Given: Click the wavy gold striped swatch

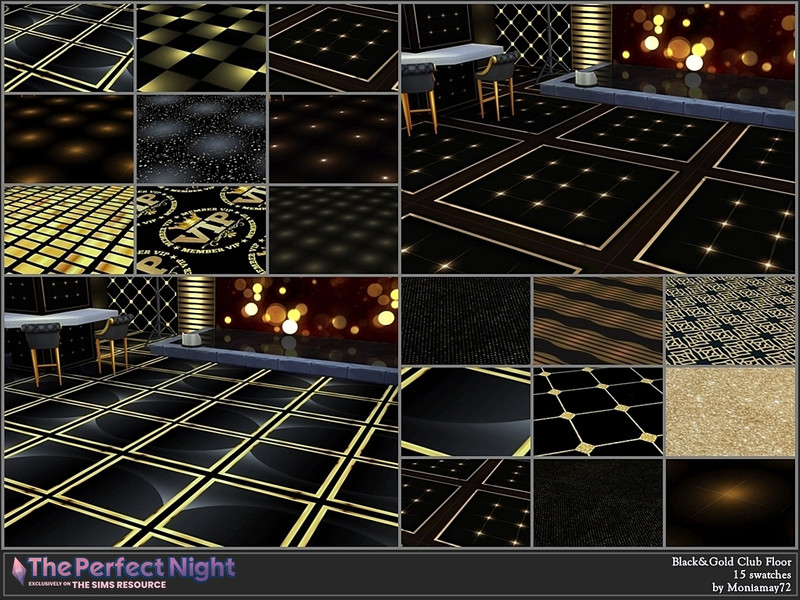Looking at the screenshot, I should 598,321.
